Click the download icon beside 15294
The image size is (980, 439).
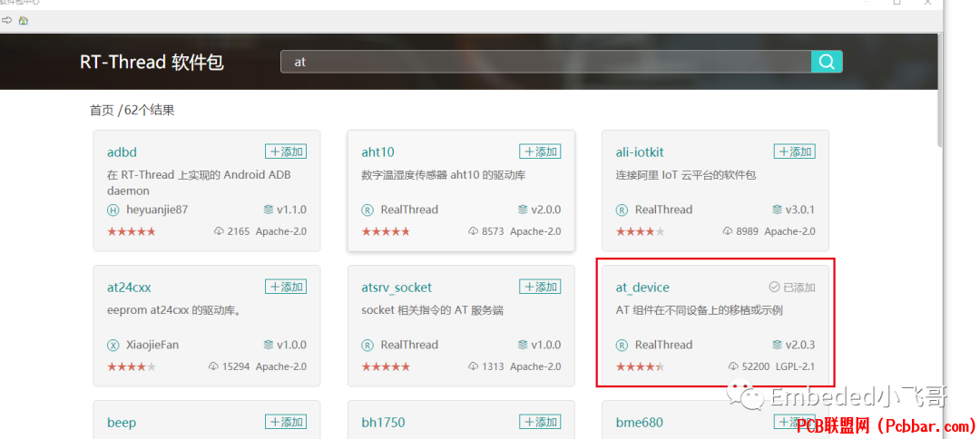[214, 366]
